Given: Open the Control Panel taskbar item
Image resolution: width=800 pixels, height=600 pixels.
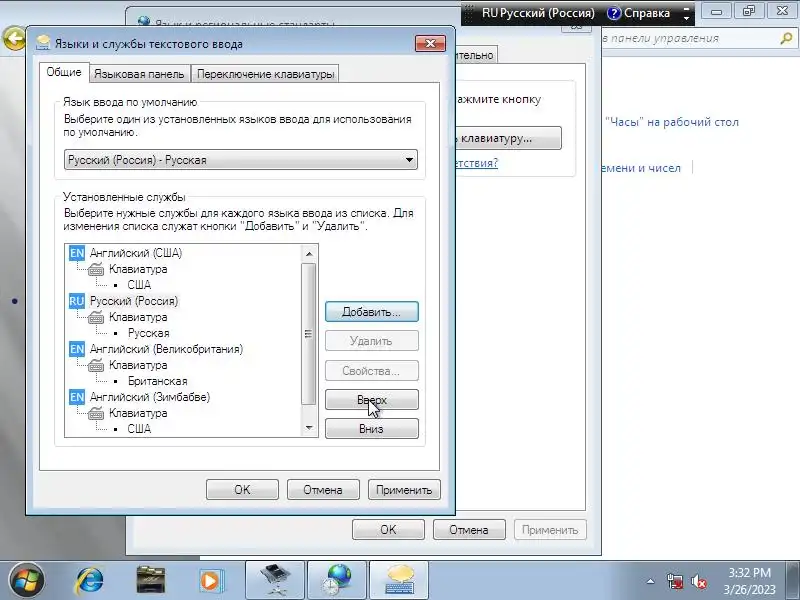Looking at the screenshot, I should [x=275, y=581].
